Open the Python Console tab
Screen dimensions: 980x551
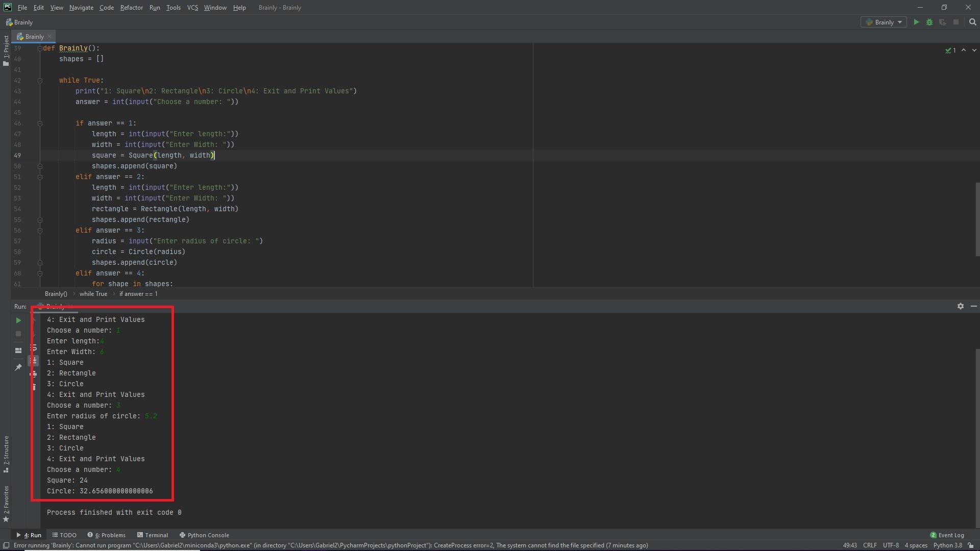coord(204,535)
